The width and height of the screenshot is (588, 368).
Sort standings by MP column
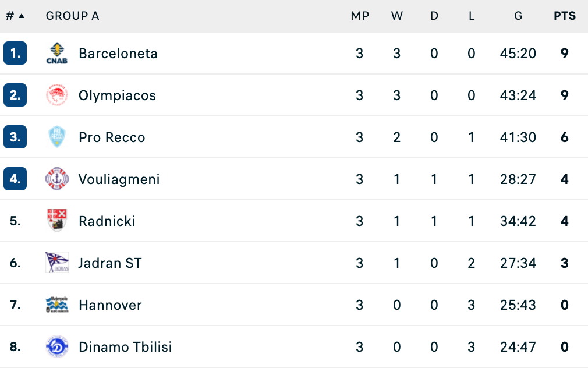[360, 16]
